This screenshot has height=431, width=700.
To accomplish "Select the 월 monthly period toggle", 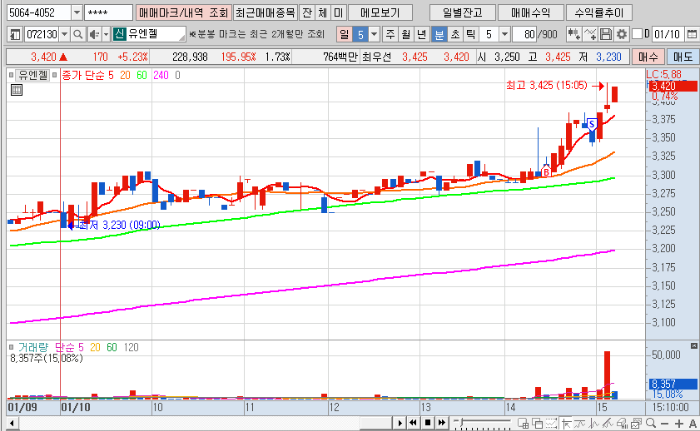I will [406, 34].
